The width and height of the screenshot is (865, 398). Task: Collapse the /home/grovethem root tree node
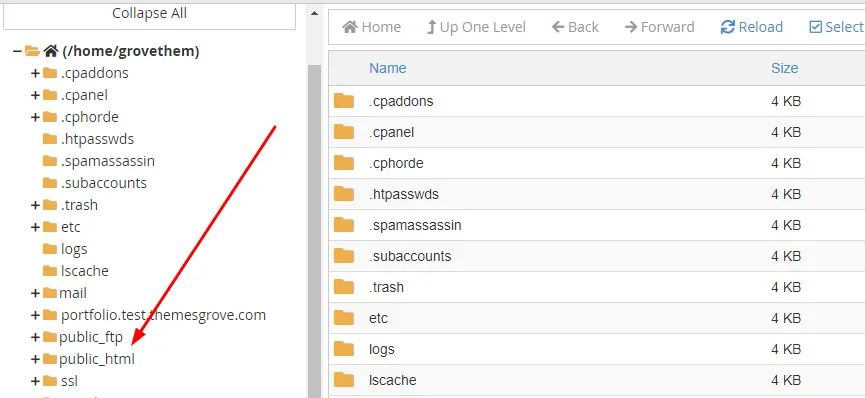(x=17, y=51)
